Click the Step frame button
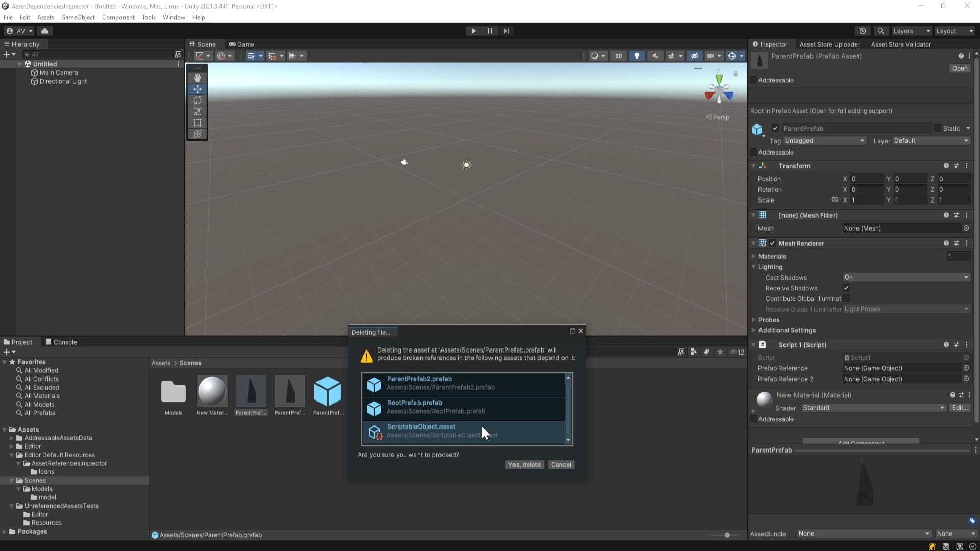 tap(506, 31)
